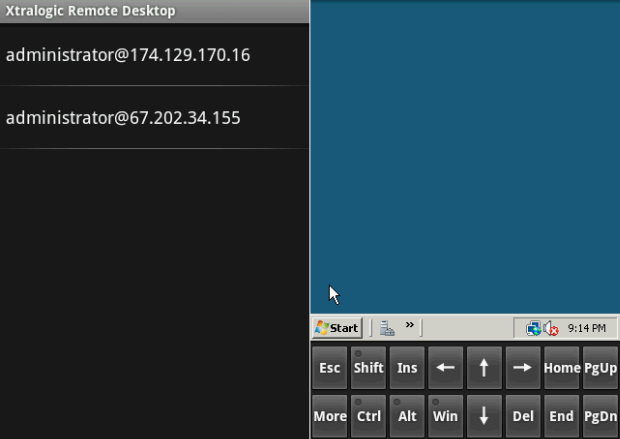The image size is (620, 439).
Task: Open connection administrator@67.202.34.155
Action: pos(154,117)
